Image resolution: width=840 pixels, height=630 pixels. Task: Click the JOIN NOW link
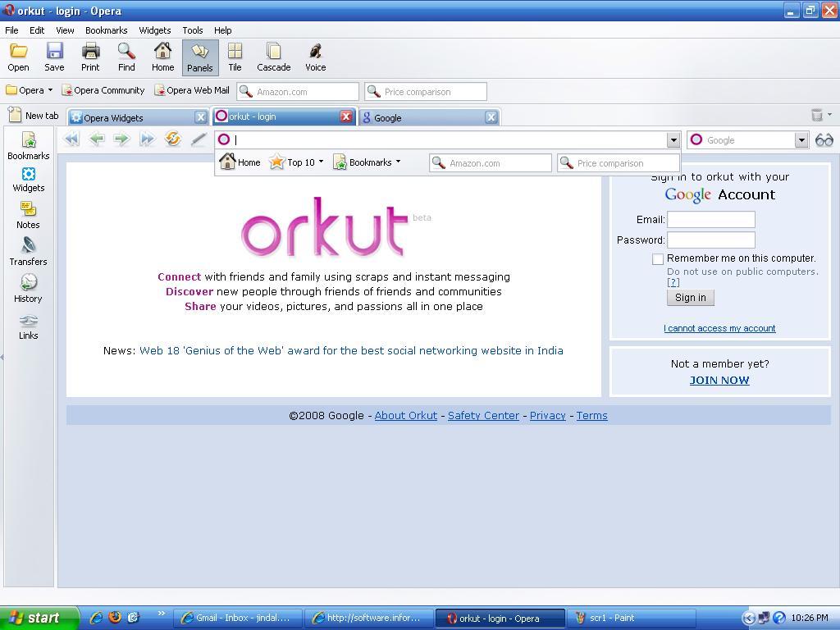click(x=719, y=380)
